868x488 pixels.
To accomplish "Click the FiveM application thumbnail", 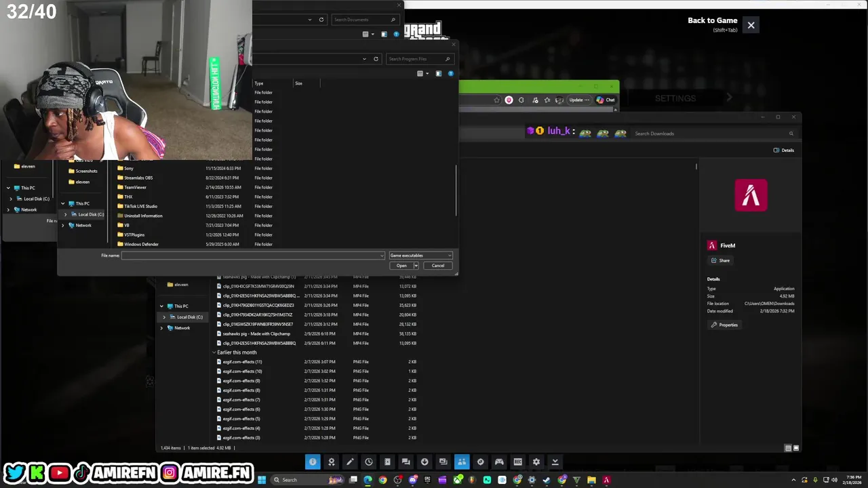I will [751, 195].
